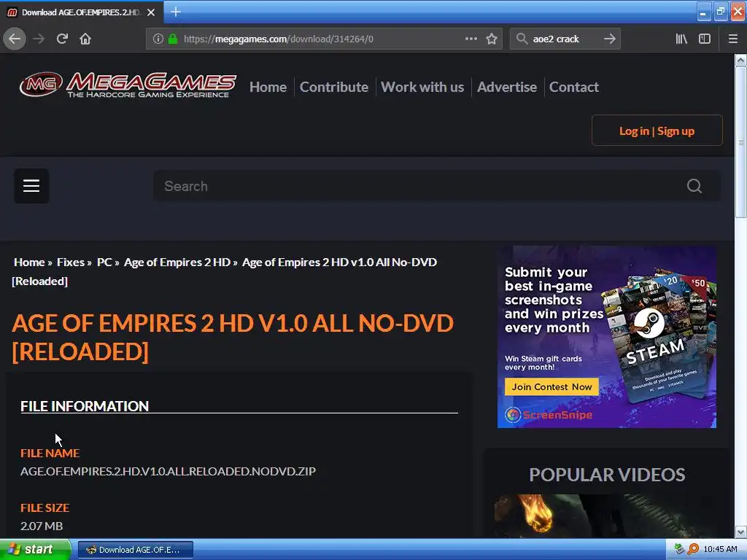Click the 10:45 AM taskbar clock
747x560 pixels.
pos(720,549)
